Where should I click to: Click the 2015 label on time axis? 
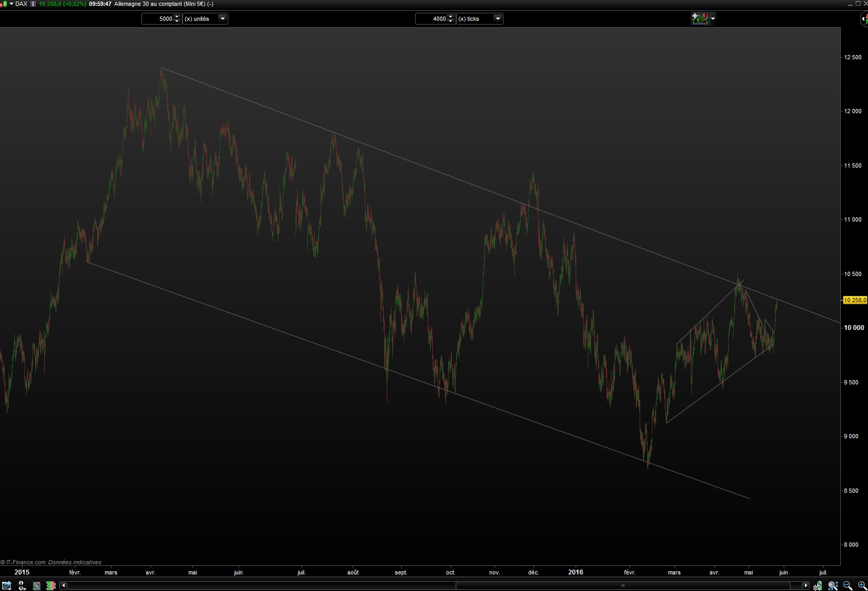point(22,572)
